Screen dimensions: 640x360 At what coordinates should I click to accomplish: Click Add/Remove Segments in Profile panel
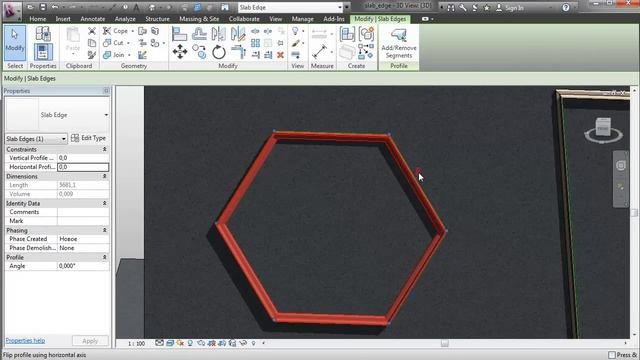(399, 44)
